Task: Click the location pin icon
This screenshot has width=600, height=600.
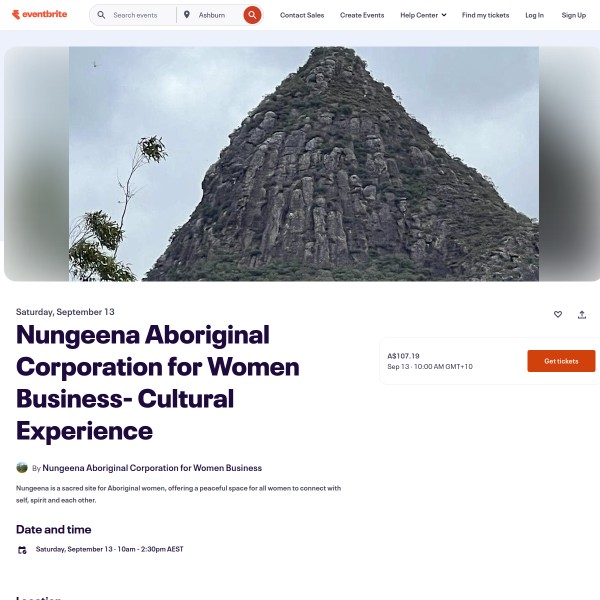Action: [187, 15]
